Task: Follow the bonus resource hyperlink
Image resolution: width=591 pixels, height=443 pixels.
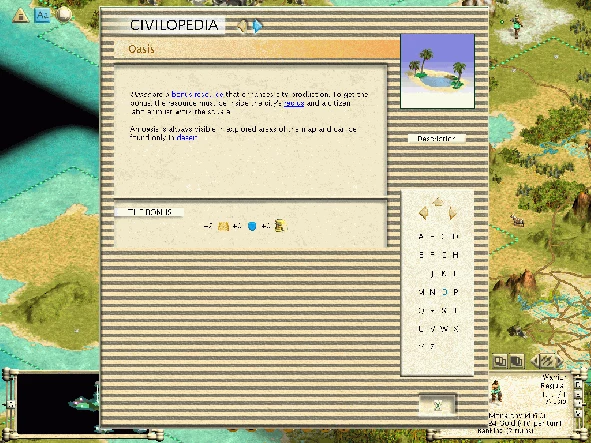Action: point(198,95)
